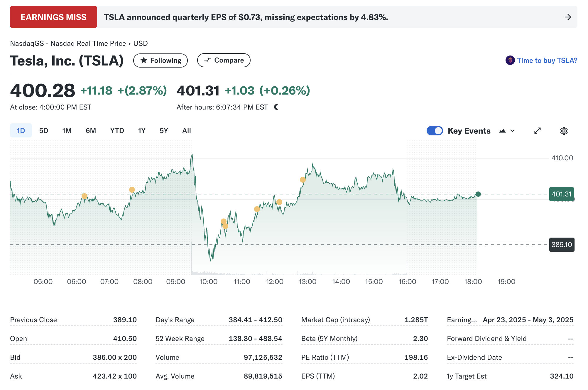This screenshot has width=588, height=390.
Task: Click the after-hours moon icon
Action: (x=276, y=107)
